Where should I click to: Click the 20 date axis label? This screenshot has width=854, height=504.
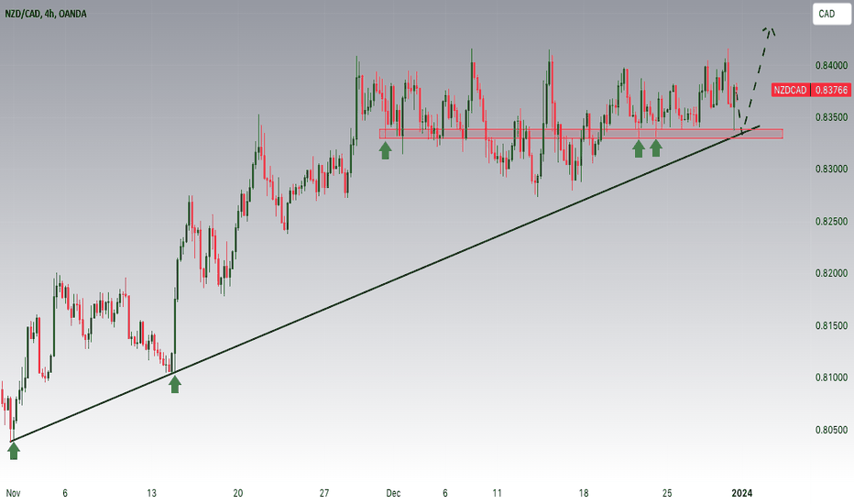238,493
